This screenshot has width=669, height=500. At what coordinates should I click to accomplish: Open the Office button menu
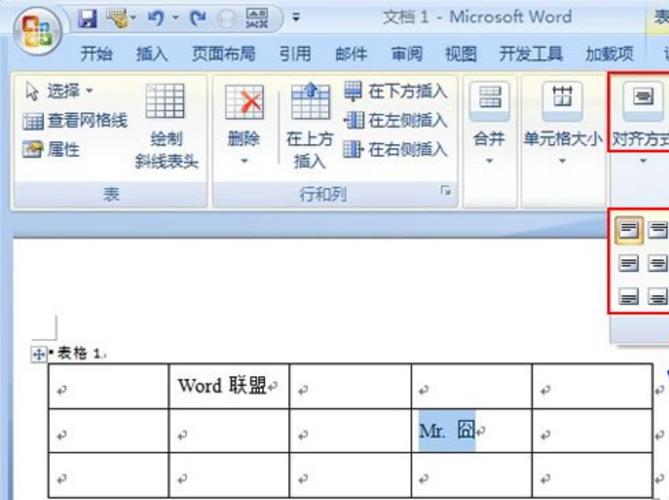pyautogui.click(x=38, y=32)
